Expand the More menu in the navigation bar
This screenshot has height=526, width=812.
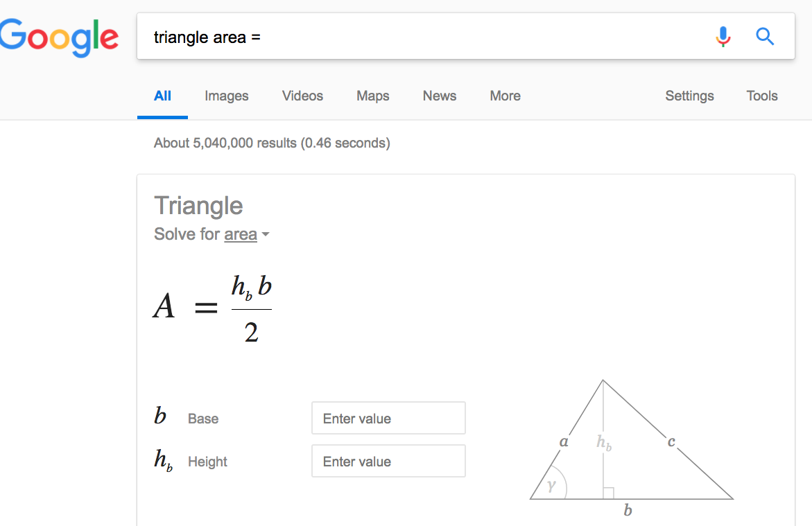click(x=505, y=96)
